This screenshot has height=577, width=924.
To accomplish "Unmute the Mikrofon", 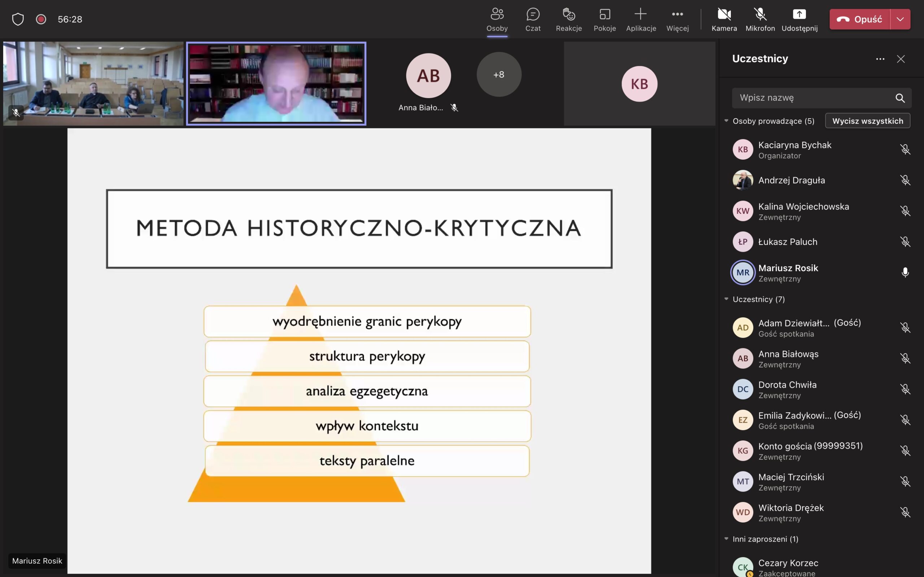I will click(x=760, y=14).
